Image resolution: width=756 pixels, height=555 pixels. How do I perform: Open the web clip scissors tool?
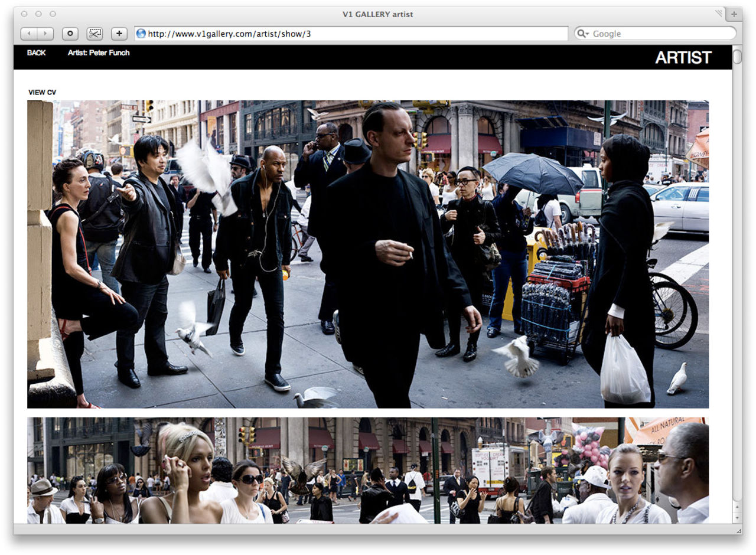pos(94,34)
